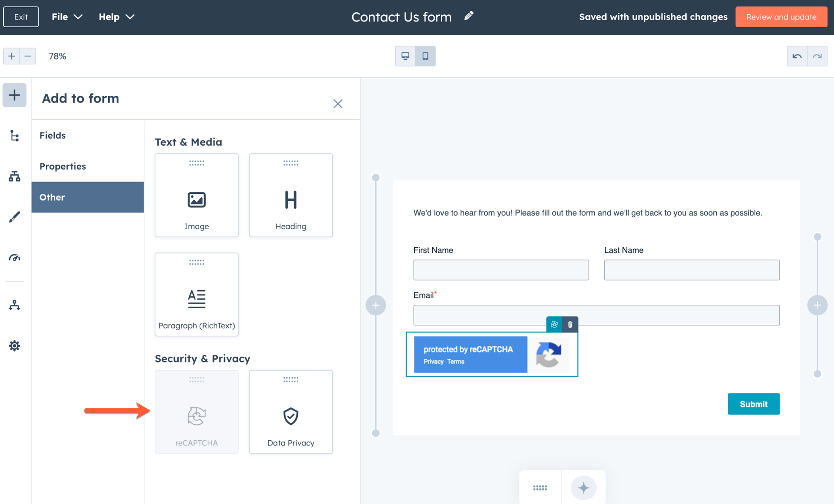Switch to mobile preview mode

pos(426,56)
